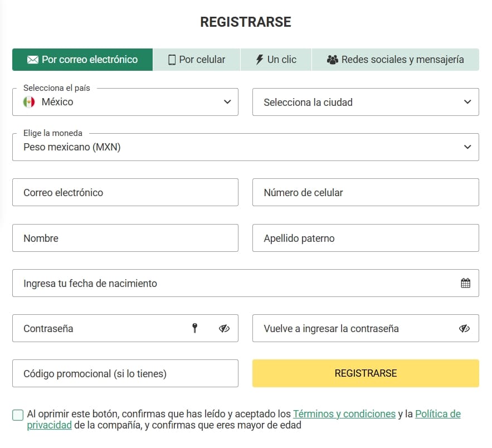Click the key icon in Contraseña field
492x448 pixels.
[194, 328]
